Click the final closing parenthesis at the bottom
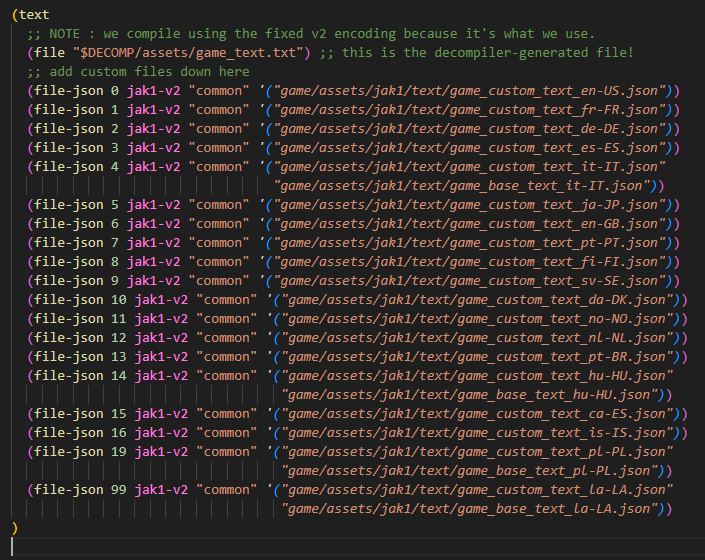 15,528
